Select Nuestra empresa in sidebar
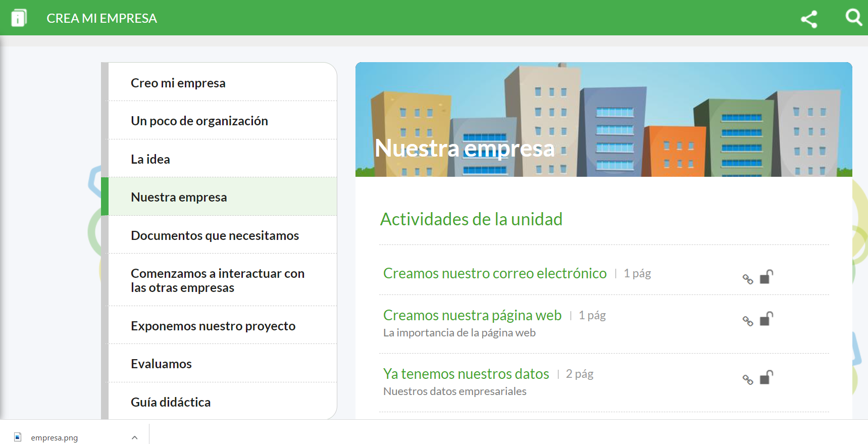The width and height of the screenshot is (868, 444). pos(222,196)
